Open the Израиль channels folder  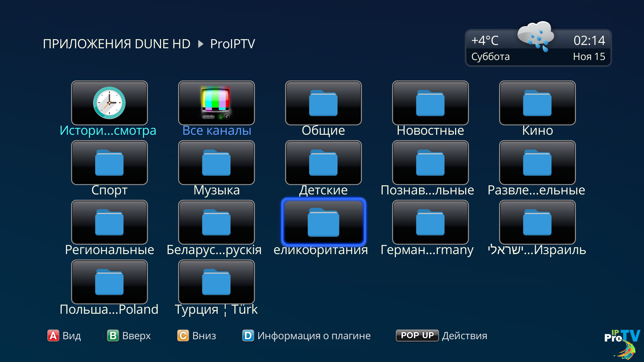[x=537, y=222]
